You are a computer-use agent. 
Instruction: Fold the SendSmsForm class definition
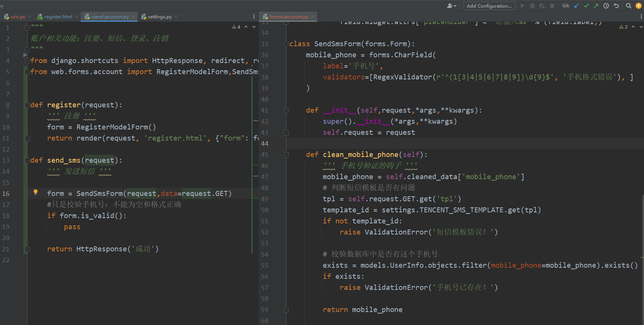click(286, 44)
